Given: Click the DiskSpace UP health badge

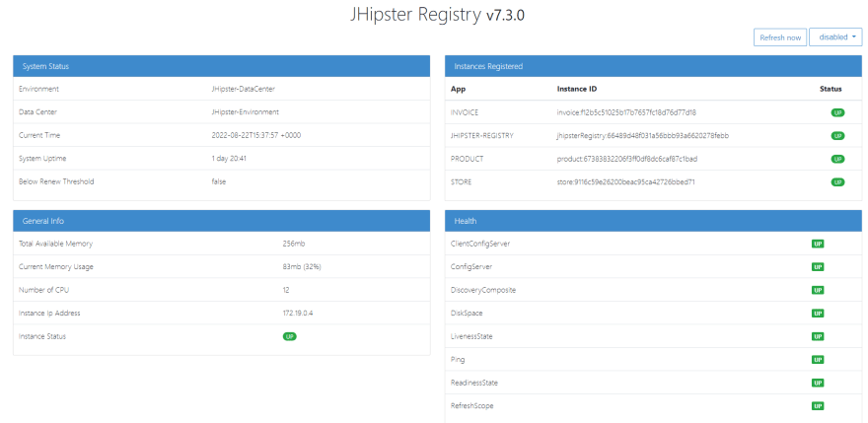Looking at the screenshot, I should 818,314.
